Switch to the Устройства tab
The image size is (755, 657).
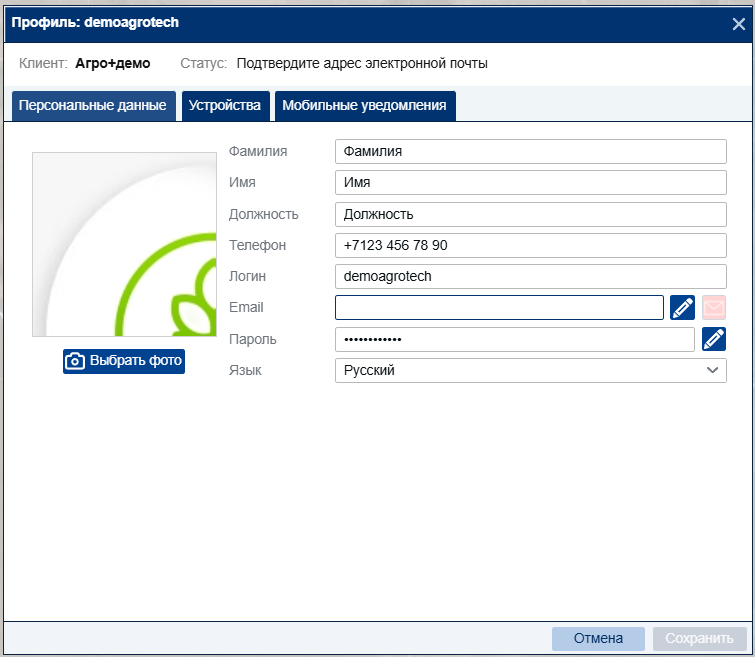pos(224,105)
